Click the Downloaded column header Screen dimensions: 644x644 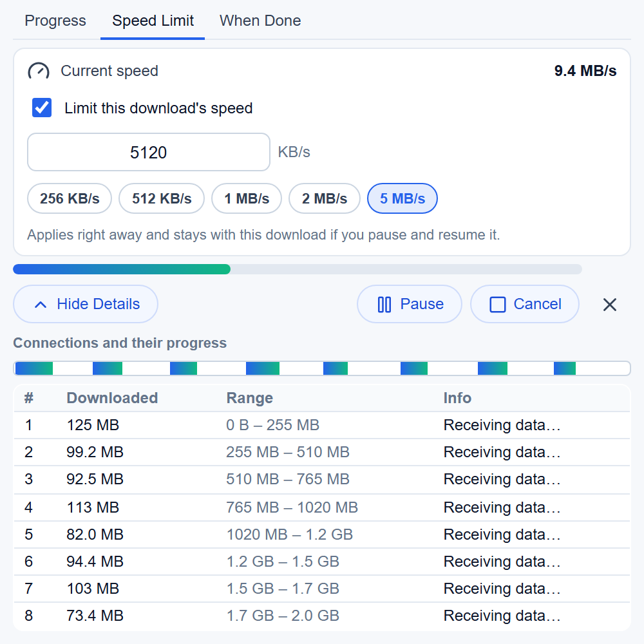point(112,397)
